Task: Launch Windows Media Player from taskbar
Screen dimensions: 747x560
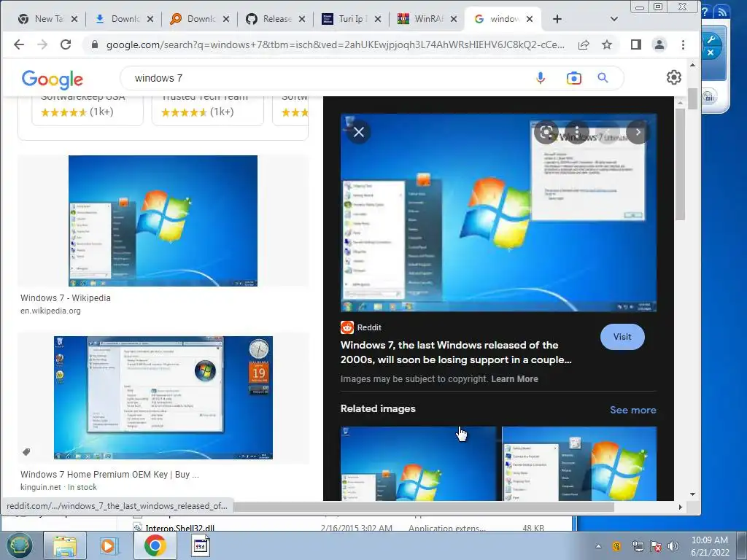Action: (109, 545)
